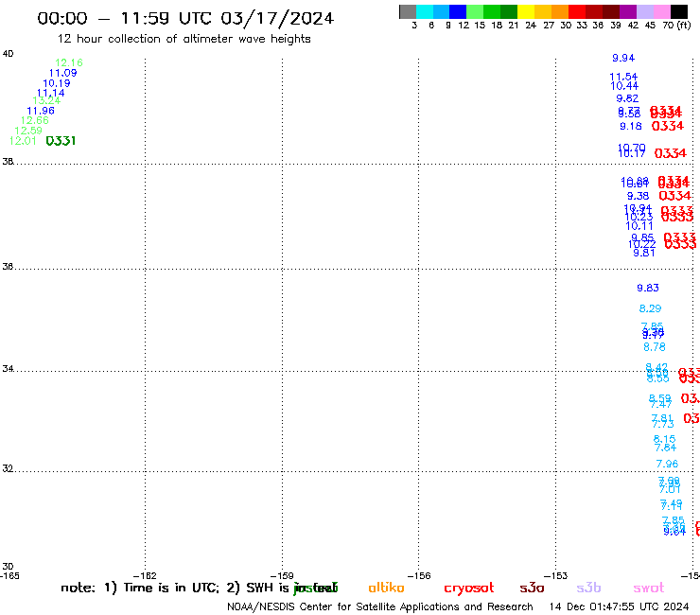Click the latitude axis label 34
The height and width of the screenshot is (615, 700).
tap(8, 369)
